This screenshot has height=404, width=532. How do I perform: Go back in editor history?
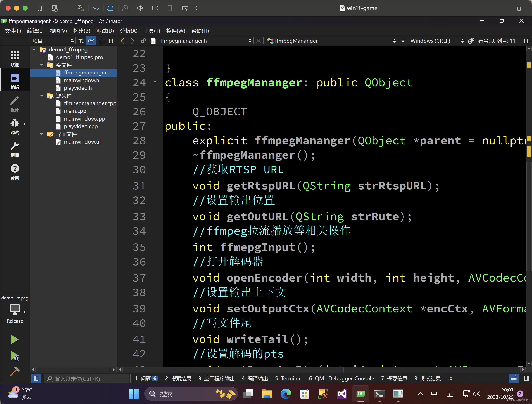pyautogui.click(x=122, y=41)
